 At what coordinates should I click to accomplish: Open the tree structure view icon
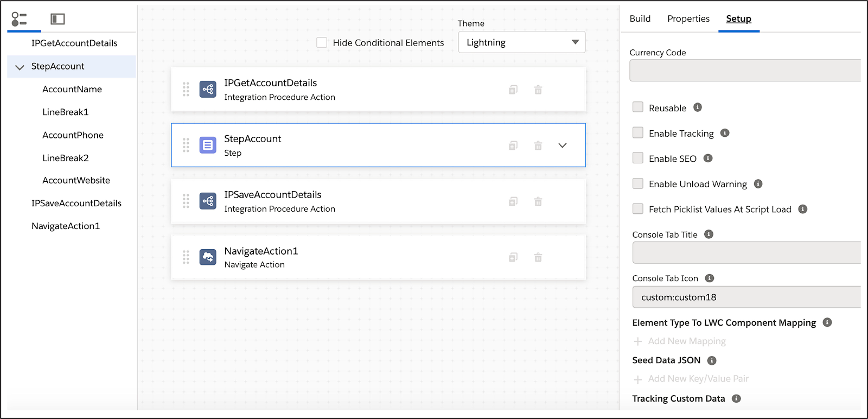coord(19,19)
